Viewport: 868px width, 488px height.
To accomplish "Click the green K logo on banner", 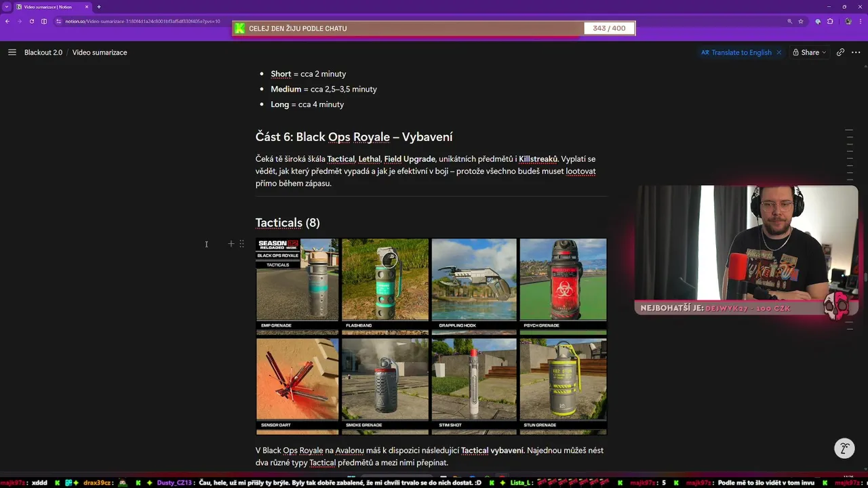I will tap(239, 28).
